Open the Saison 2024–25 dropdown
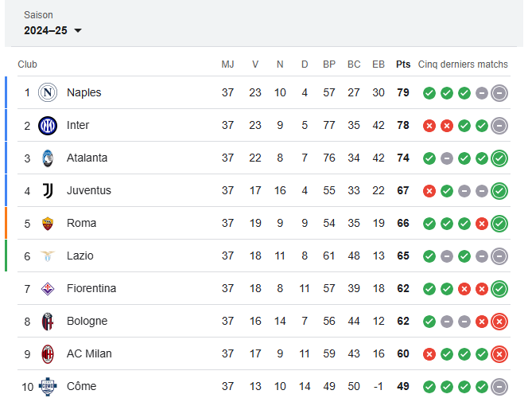This screenshot has height=402, width=532. [x=52, y=30]
